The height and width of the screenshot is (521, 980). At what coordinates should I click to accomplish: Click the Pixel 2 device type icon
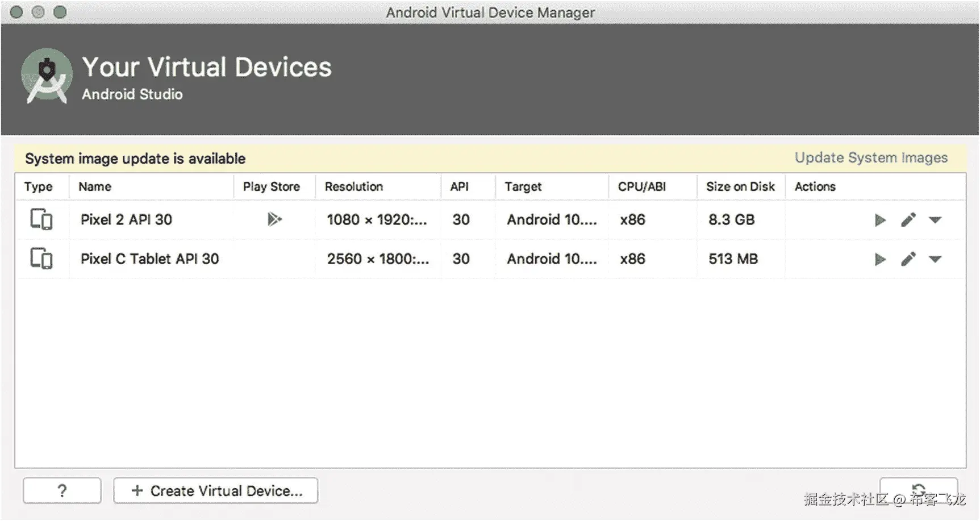point(41,219)
